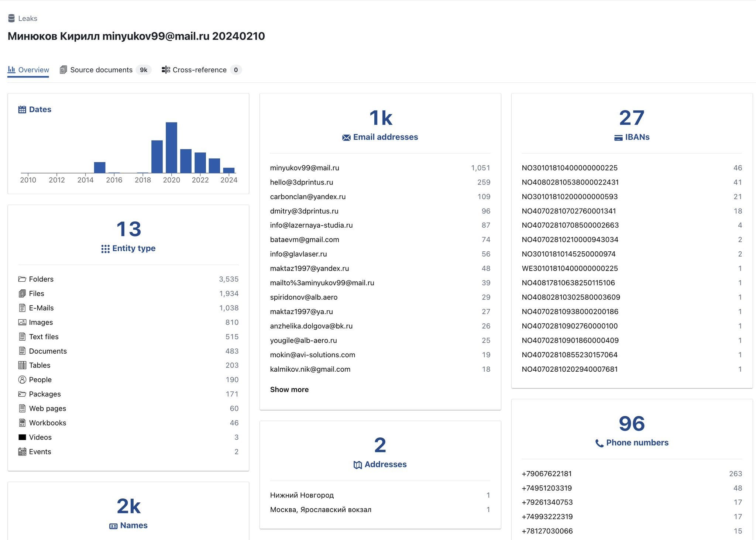The width and height of the screenshot is (756, 540).
Task: Choose phone number +79067622181
Action: [x=546, y=474]
